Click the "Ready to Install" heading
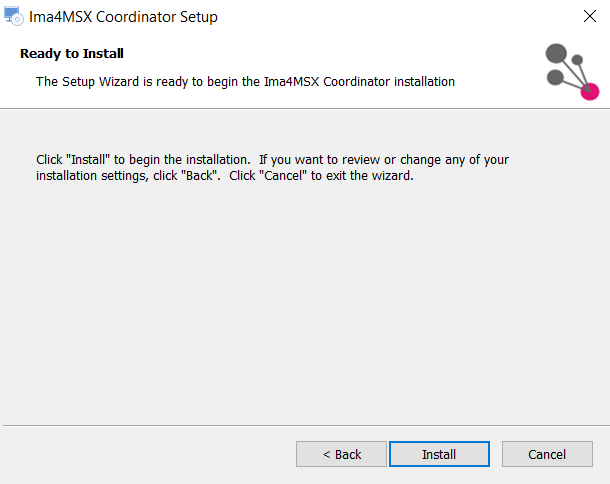Screen dimensions: 610x484 (72, 54)
